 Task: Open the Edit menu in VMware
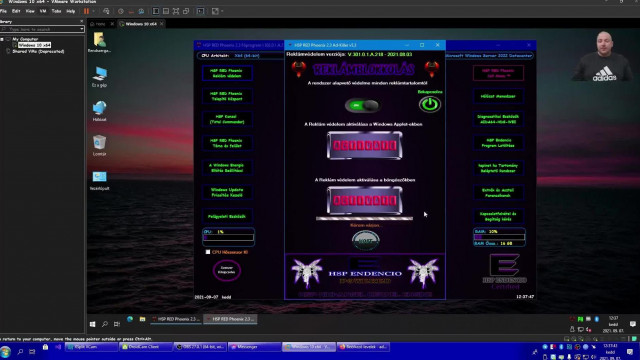(16, 11)
